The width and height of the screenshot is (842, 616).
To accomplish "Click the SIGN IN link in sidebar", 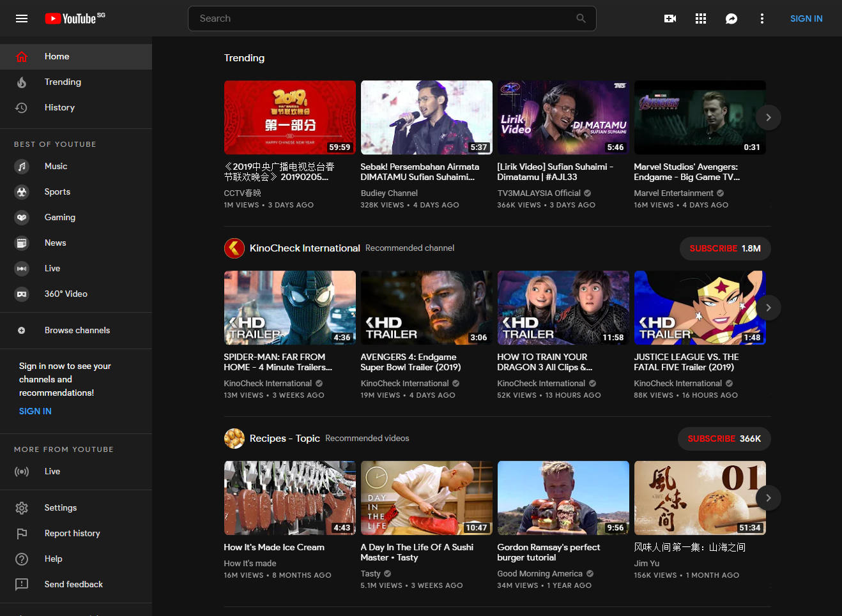I will pyautogui.click(x=34, y=411).
